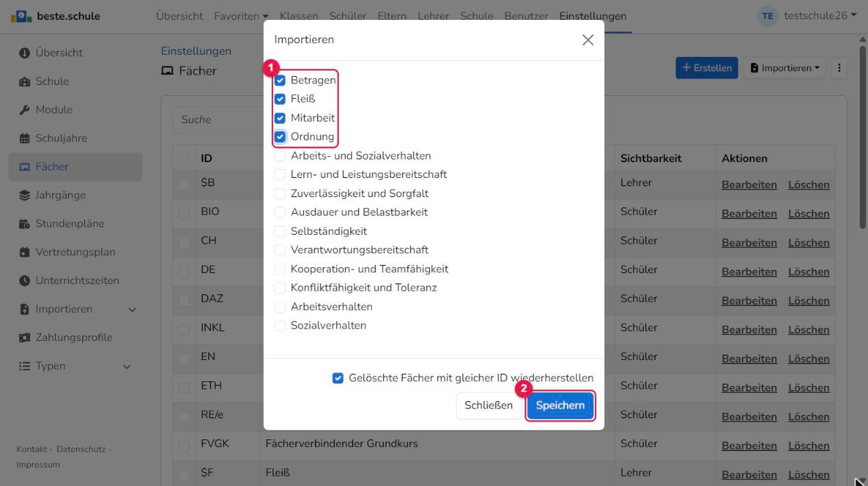The height and width of the screenshot is (486, 868).
Task: Check the Selbständigkeit checkbox
Action: pos(279,231)
